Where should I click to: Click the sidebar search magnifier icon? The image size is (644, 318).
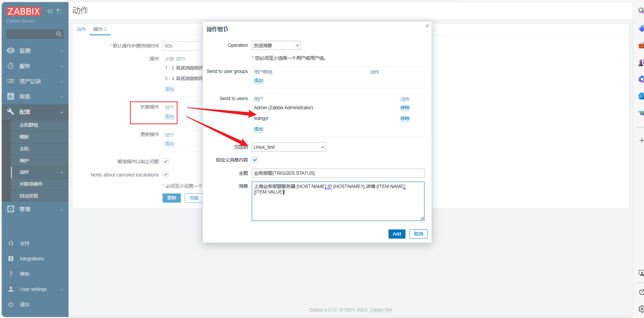click(59, 34)
